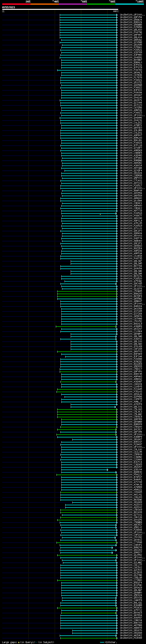Image resolution: width=146 pixels, height=644 pixels.
Task: Select label UniRef100_P04796
Action: coord(131,32)
